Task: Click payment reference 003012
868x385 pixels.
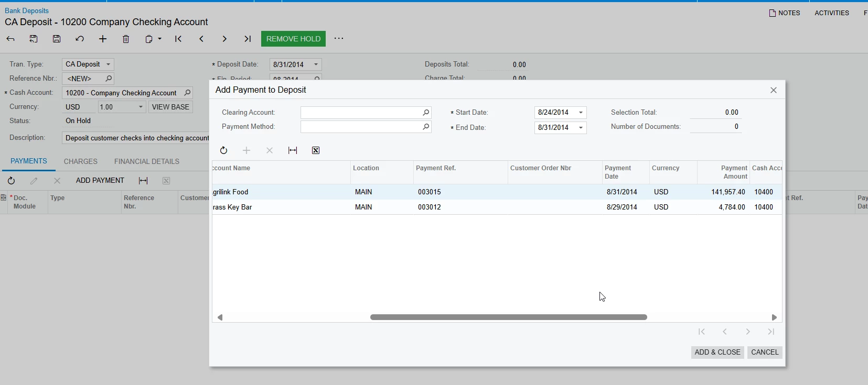Action: [430, 207]
